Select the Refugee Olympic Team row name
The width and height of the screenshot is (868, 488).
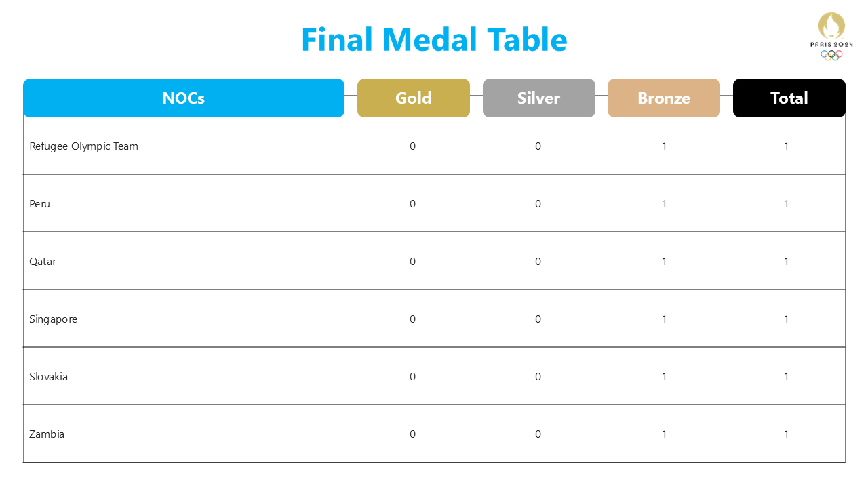click(83, 146)
